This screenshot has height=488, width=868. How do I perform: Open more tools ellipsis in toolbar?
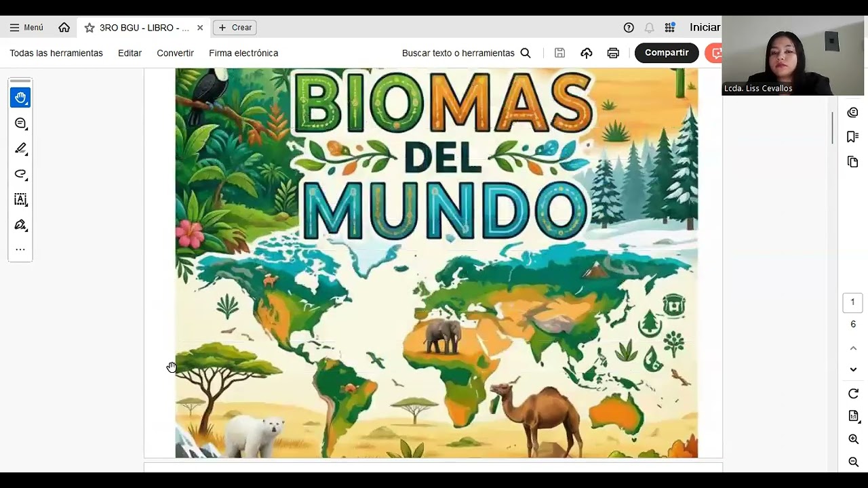[x=20, y=249]
